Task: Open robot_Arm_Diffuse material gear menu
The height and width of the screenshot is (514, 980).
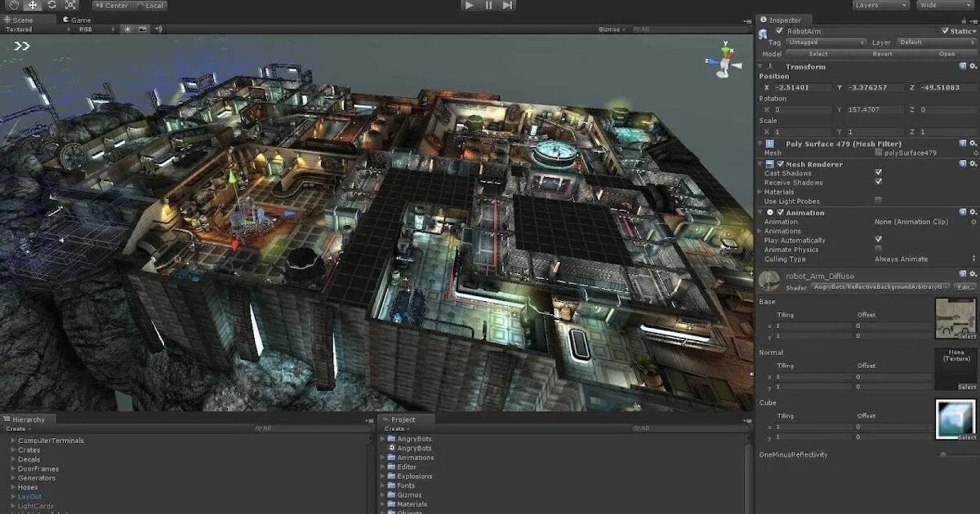Action: click(973, 276)
